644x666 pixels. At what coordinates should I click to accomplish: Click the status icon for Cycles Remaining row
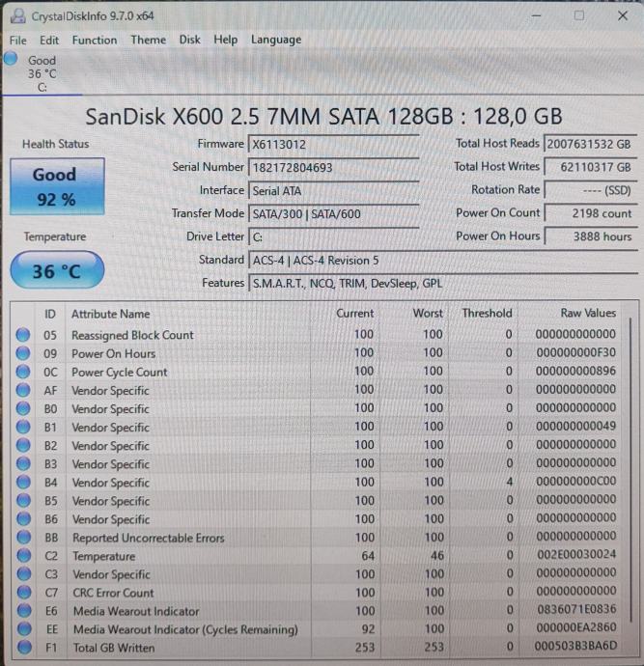(25, 629)
